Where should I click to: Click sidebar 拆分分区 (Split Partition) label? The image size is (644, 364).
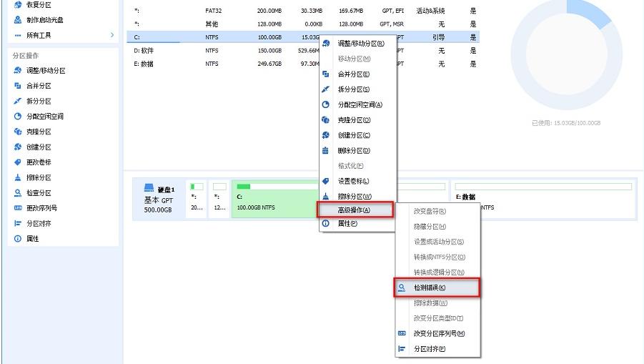[x=39, y=101]
